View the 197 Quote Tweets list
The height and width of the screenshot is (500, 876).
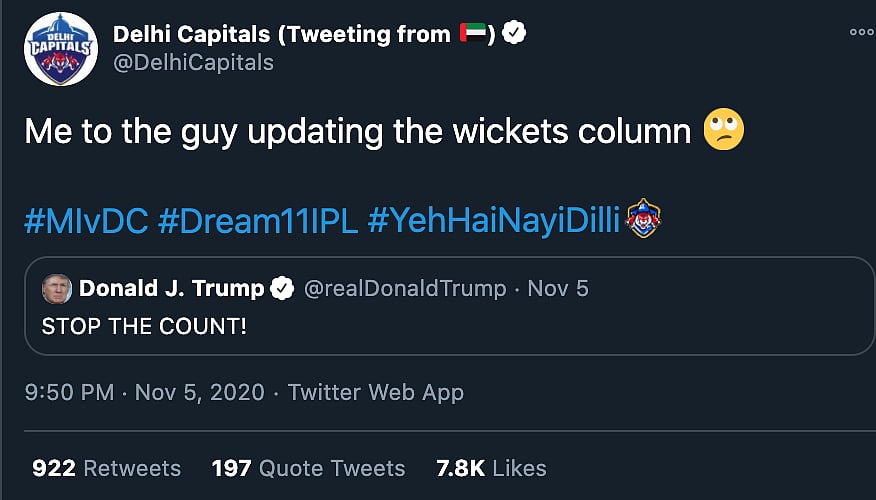click(308, 468)
